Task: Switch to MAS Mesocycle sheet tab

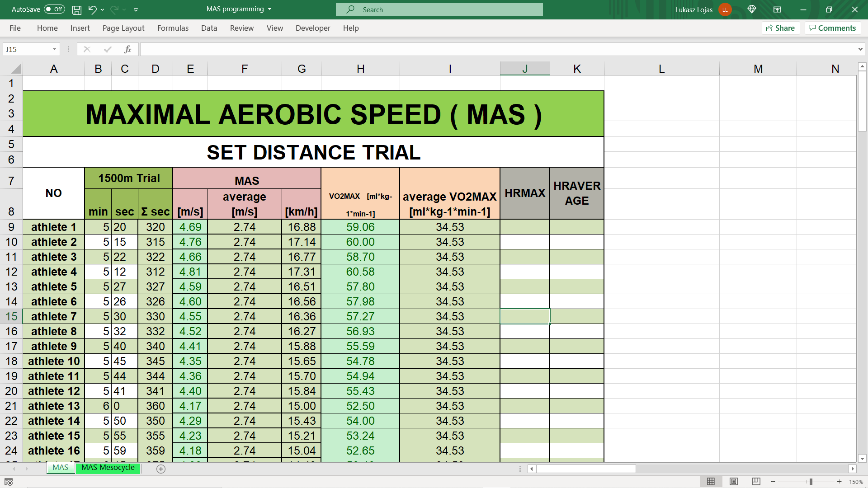Action: click(x=108, y=468)
